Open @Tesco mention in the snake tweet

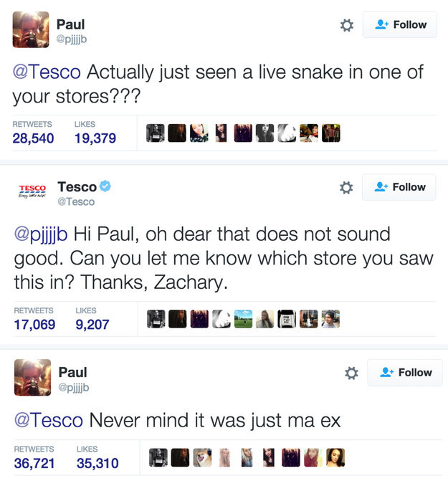47,72
